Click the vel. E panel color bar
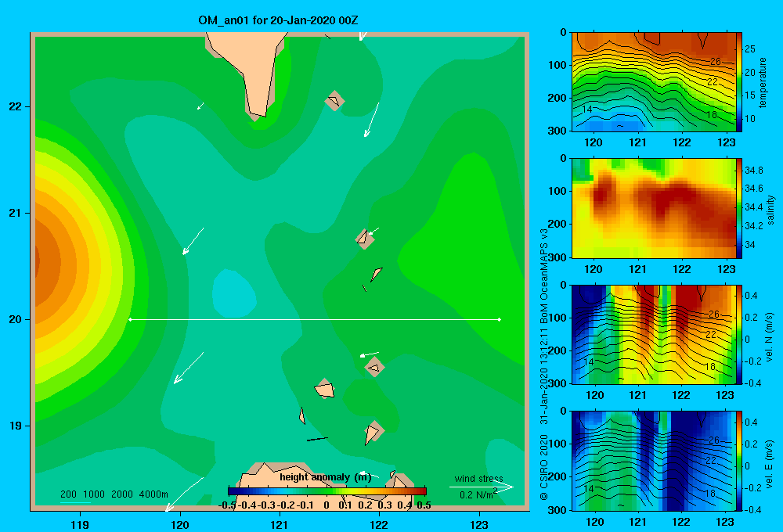Viewport: 783px width, 532px height. [x=739, y=461]
